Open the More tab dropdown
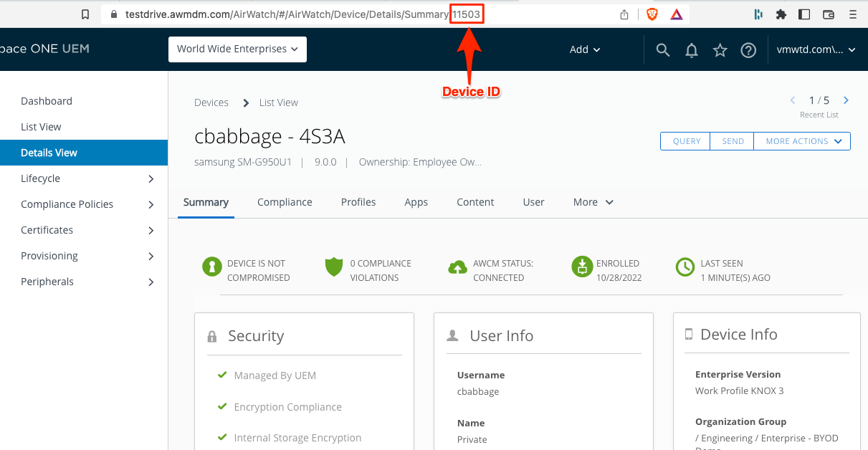Screen dimensions: 868x450 point(593,202)
